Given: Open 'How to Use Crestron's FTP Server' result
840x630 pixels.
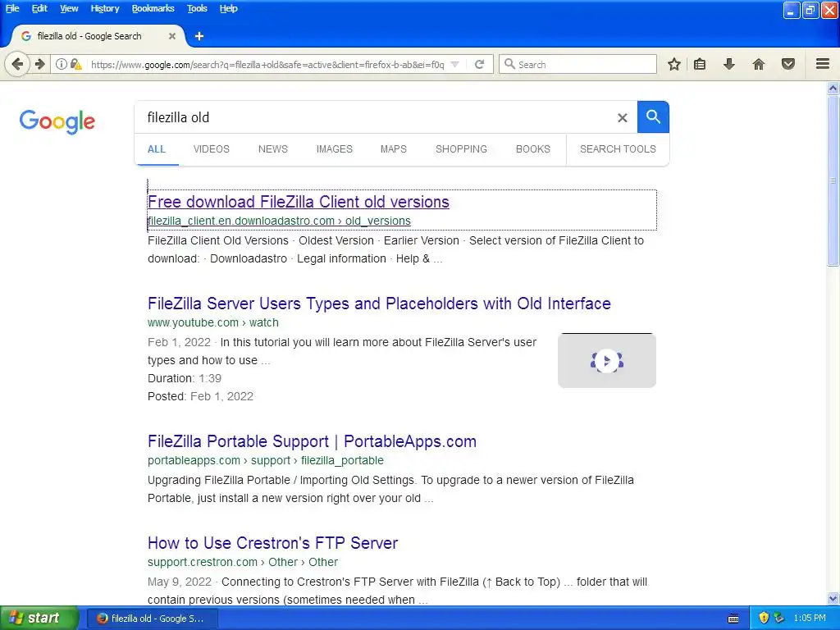Looking at the screenshot, I should 272,543.
